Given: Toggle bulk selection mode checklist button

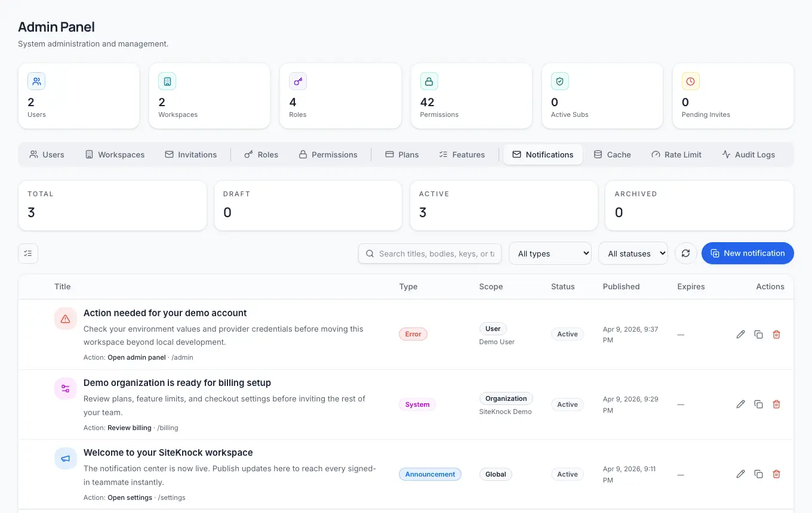Looking at the screenshot, I should point(28,254).
